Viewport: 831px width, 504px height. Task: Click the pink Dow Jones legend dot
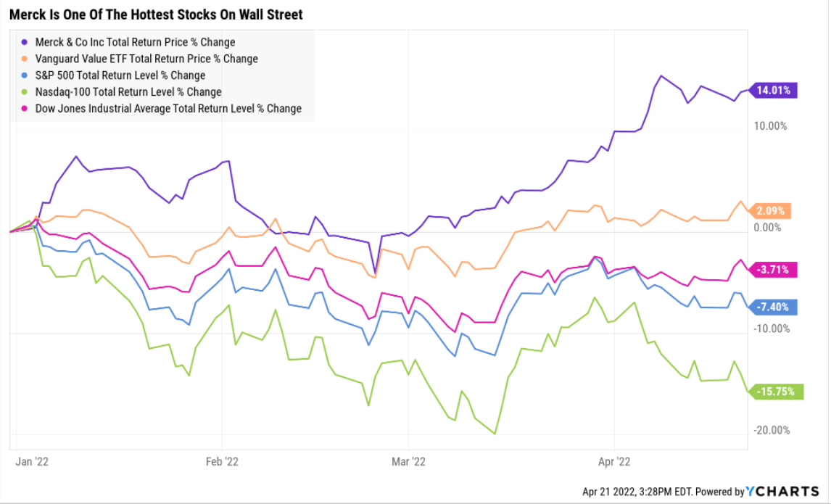pos(25,109)
